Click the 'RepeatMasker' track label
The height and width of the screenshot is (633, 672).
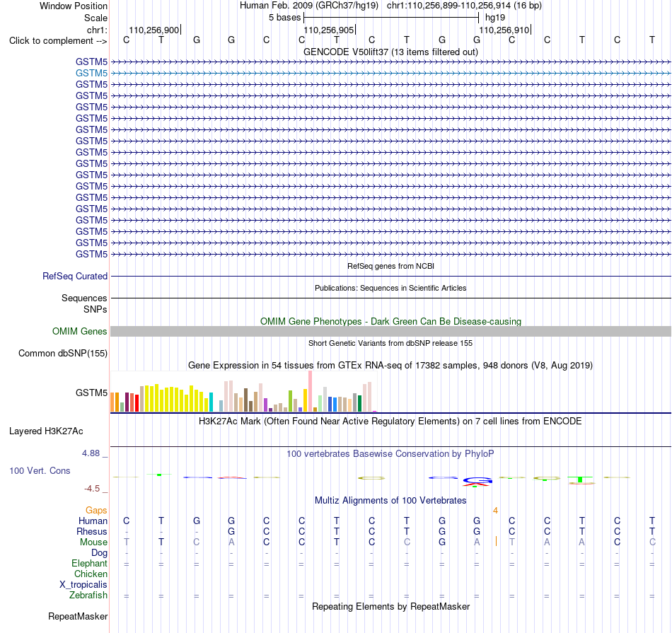(x=78, y=616)
